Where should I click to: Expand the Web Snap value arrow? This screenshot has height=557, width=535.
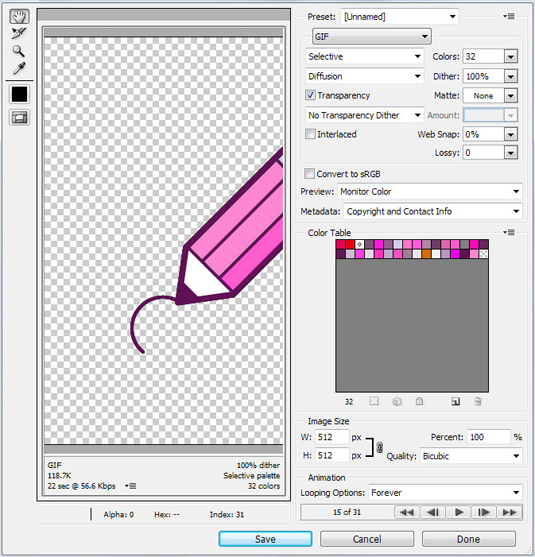tap(510, 134)
